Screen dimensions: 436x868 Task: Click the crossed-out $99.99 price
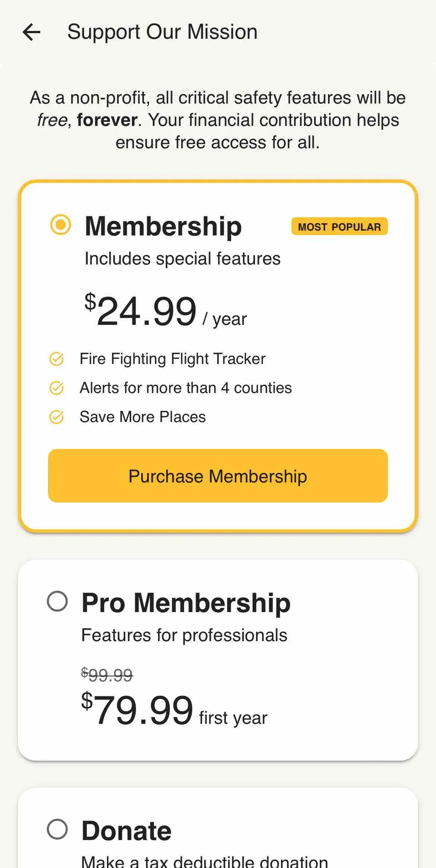pos(107,675)
